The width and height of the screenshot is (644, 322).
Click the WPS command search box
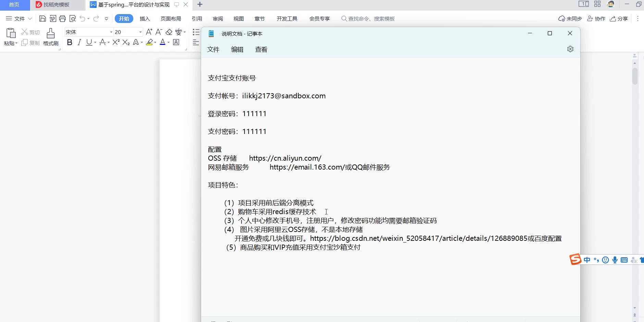[x=368, y=18]
